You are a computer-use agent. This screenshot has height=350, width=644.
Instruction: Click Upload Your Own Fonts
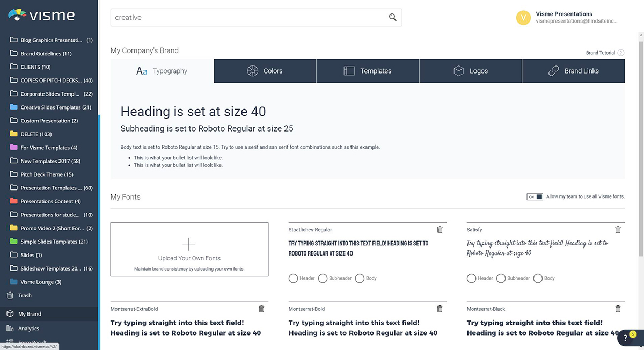click(x=189, y=248)
